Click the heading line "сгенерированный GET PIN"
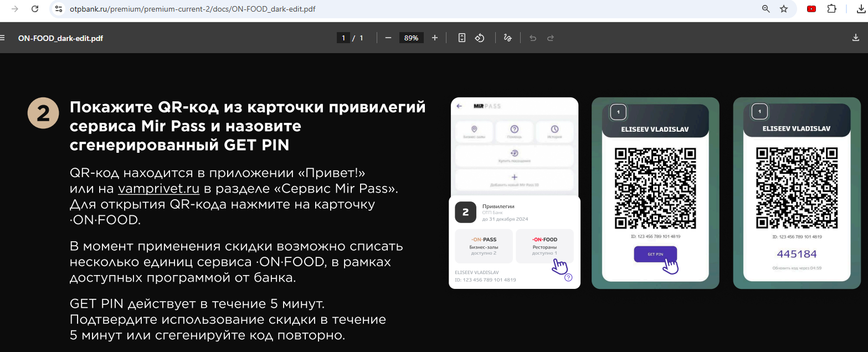The width and height of the screenshot is (868, 352). click(179, 144)
